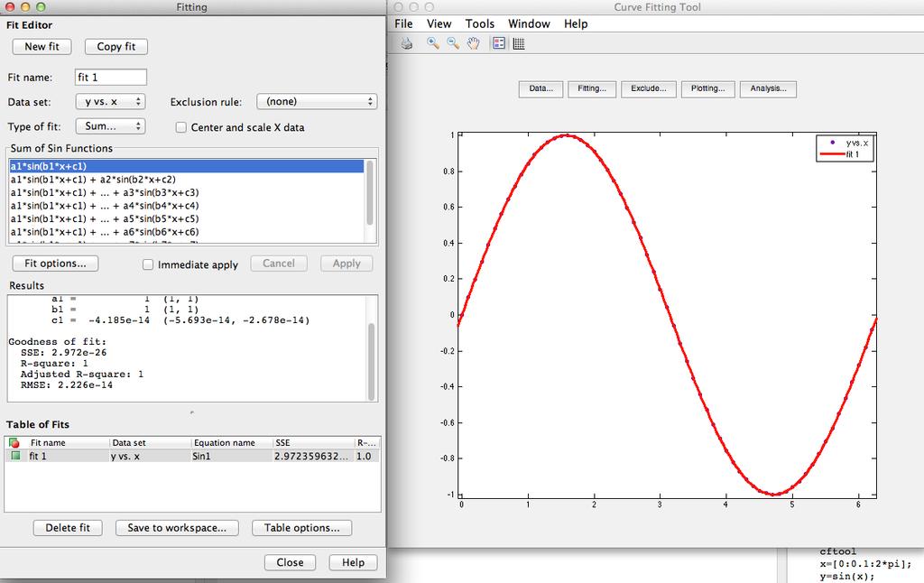The height and width of the screenshot is (583, 924).
Task: Click the Sin1 equation name cell
Action: (x=232, y=456)
